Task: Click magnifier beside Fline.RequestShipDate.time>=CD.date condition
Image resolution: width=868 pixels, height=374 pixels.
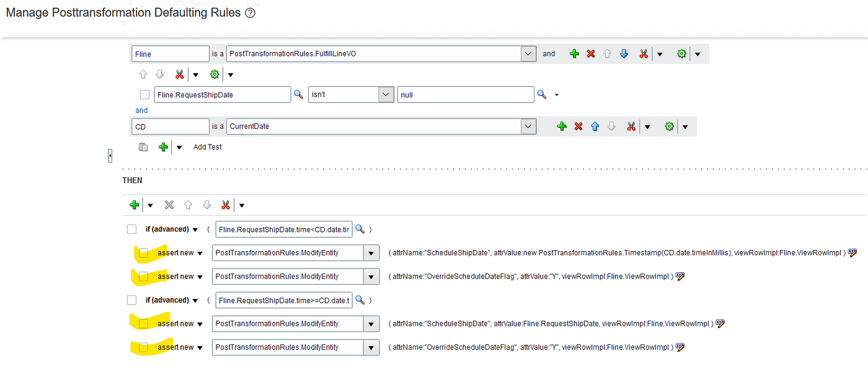Action: 360,300
